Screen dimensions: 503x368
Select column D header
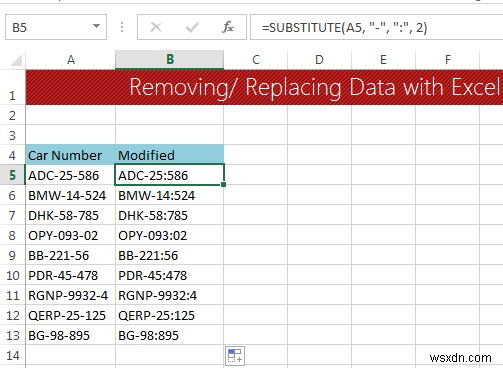coord(319,60)
